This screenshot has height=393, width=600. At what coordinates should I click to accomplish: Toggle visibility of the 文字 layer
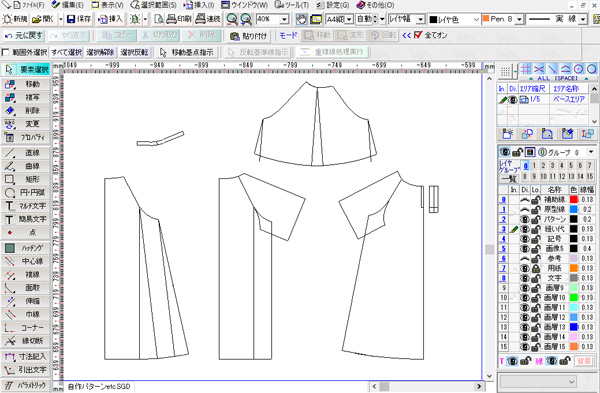525,278
